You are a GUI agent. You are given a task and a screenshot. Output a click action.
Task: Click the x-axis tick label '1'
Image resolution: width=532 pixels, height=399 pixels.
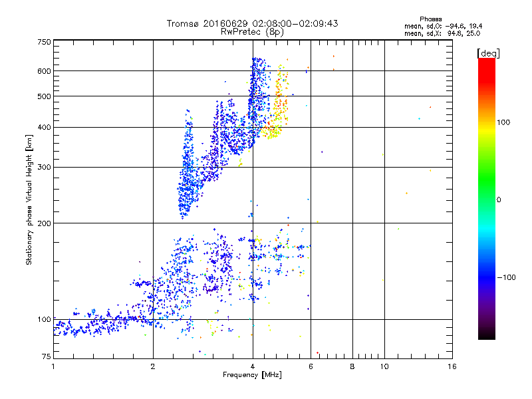pyautogui.click(x=53, y=366)
